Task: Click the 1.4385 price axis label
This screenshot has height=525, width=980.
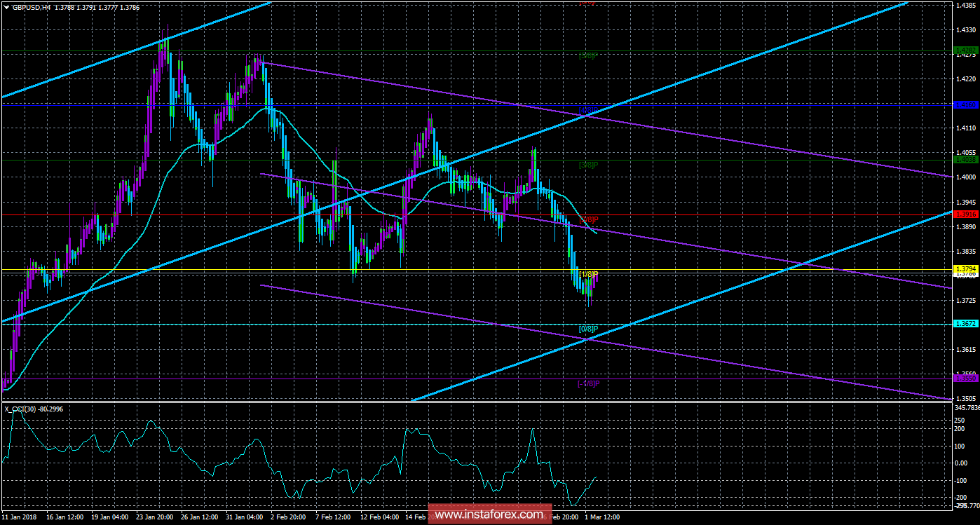Action: pos(965,6)
